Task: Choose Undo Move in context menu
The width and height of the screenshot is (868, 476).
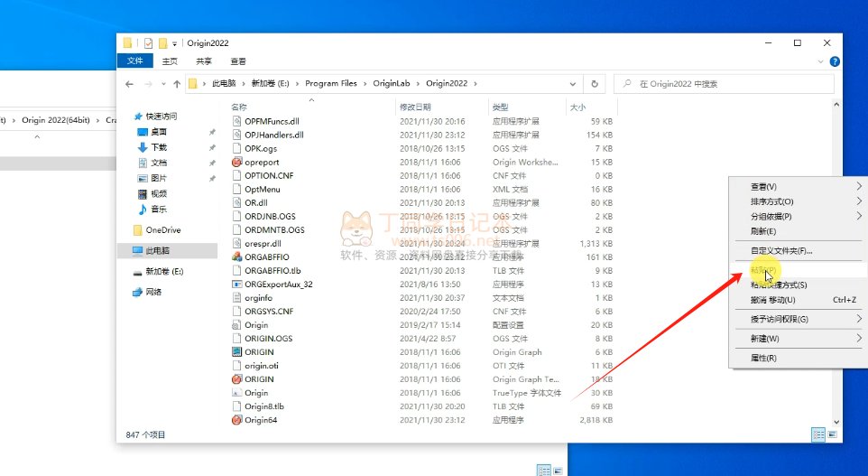Action: [x=799, y=301]
